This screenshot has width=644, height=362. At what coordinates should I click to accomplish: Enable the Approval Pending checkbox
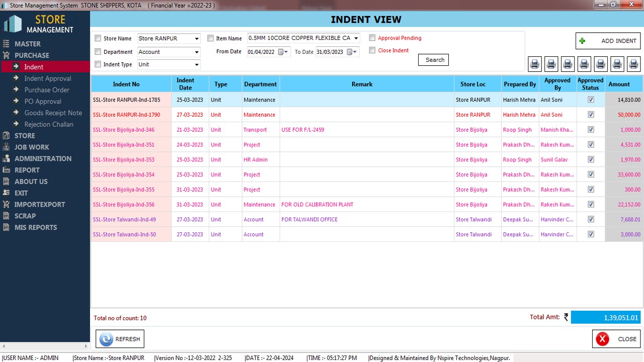(372, 38)
